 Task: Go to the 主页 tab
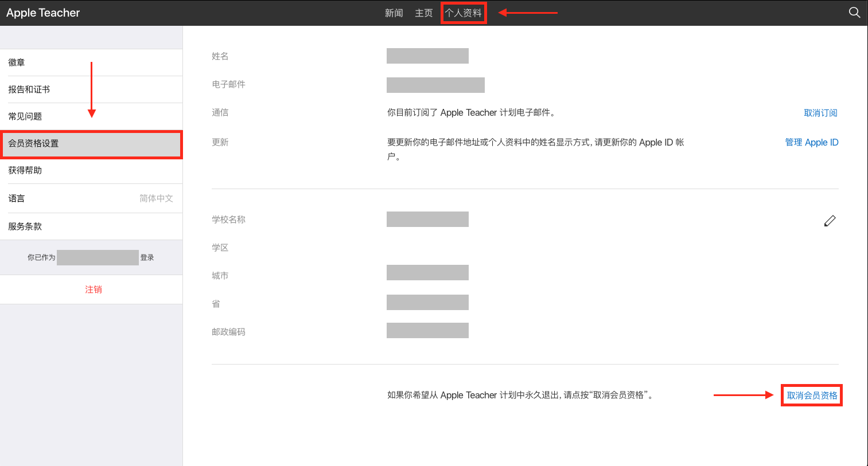(424, 13)
